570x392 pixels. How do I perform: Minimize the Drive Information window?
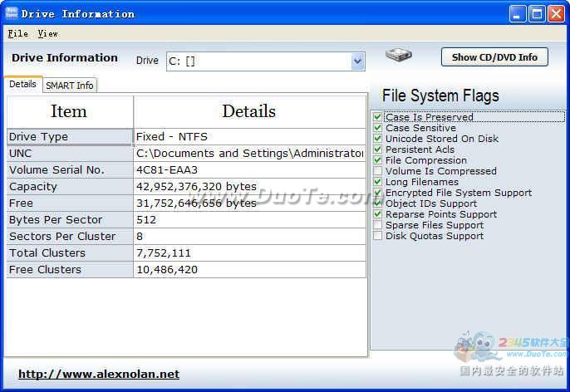click(x=518, y=14)
